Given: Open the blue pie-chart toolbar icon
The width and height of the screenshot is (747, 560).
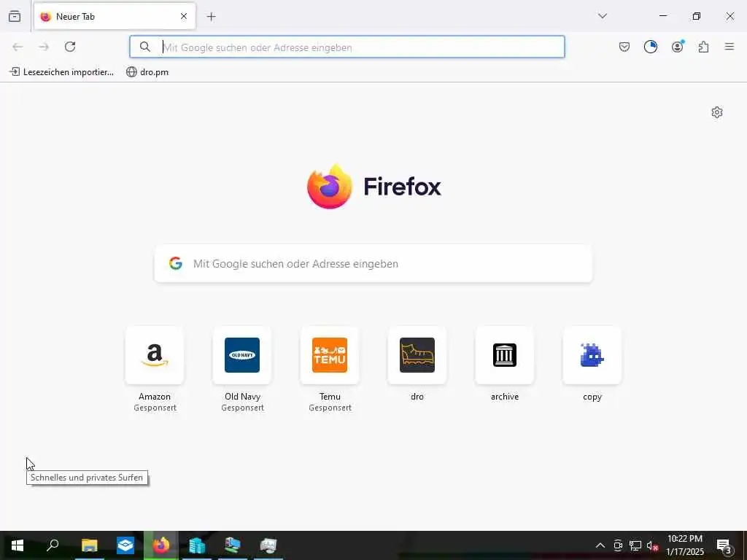Looking at the screenshot, I should [x=650, y=47].
